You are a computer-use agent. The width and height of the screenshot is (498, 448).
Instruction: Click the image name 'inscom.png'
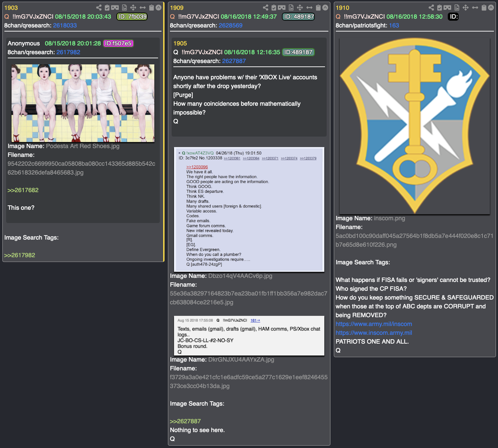pyautogui.click(x=389, y=218)
